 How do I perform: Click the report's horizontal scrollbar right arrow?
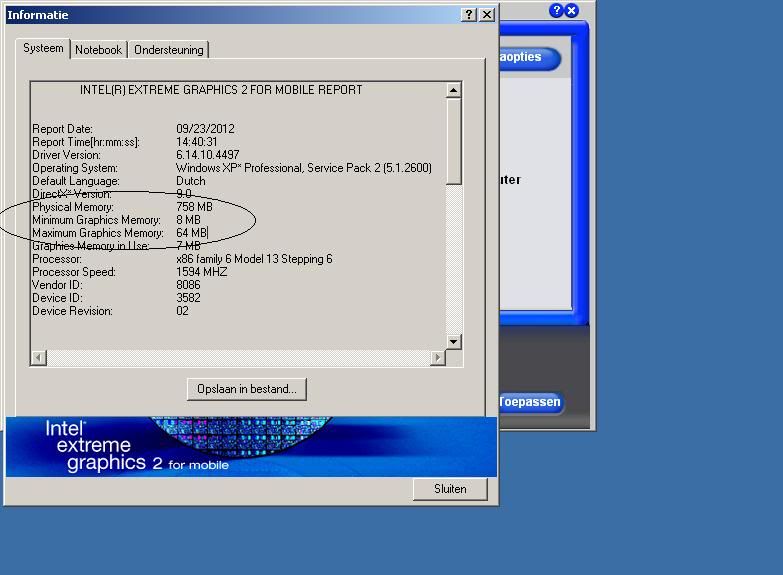point(437,358)
